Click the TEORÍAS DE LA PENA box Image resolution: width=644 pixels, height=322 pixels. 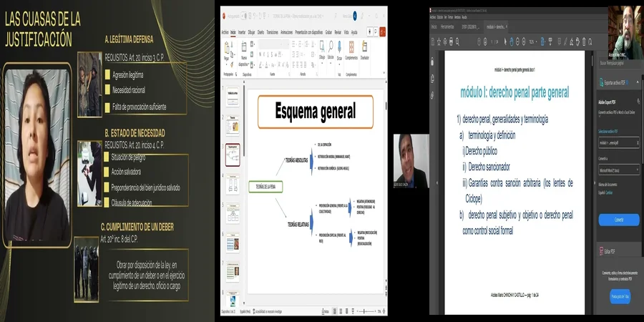click(x=265, y=187)
